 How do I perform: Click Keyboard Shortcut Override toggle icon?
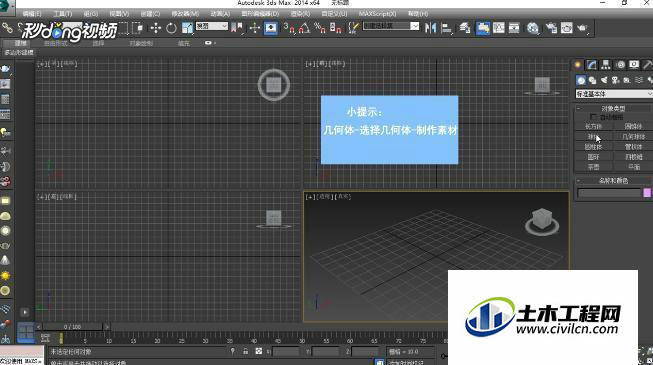[x=271, y=28]
